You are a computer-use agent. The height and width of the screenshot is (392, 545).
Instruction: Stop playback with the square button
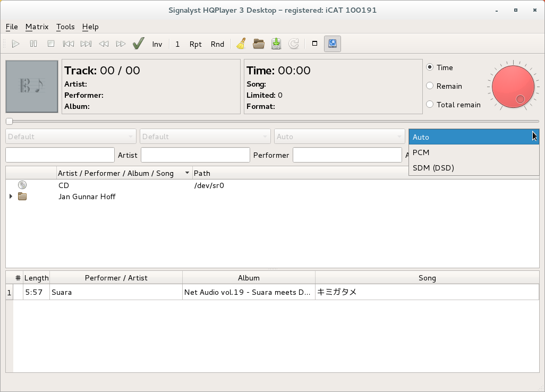[51, 44]
